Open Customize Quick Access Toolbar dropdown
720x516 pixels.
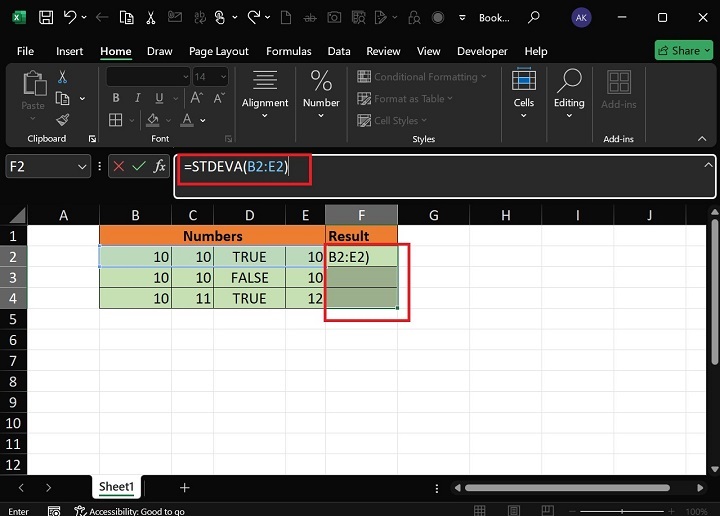coord(462,17)
